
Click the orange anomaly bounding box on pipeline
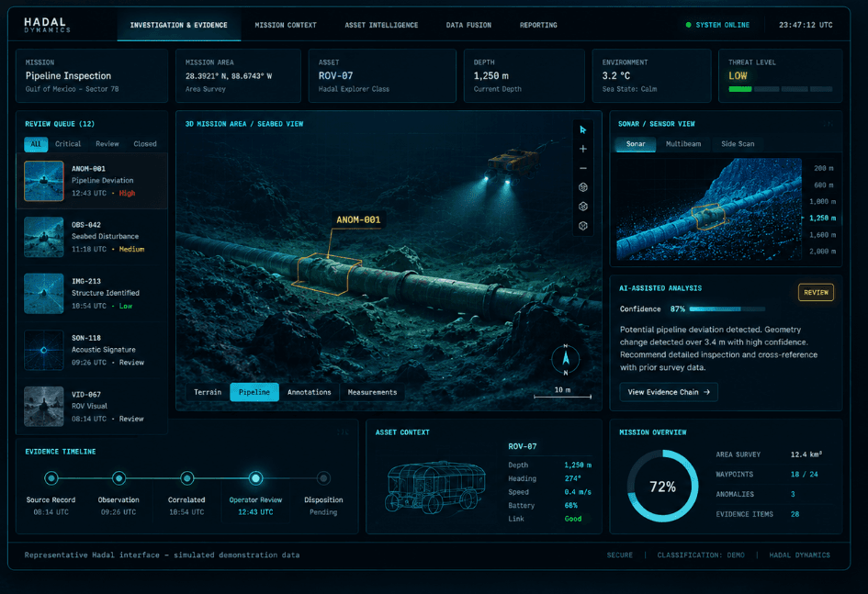tap(329, 274)
